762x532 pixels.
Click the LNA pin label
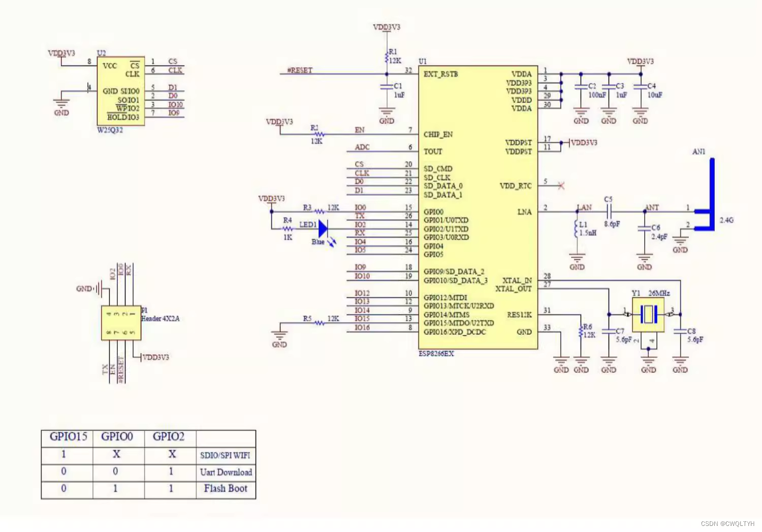click(x=524, y=212)
